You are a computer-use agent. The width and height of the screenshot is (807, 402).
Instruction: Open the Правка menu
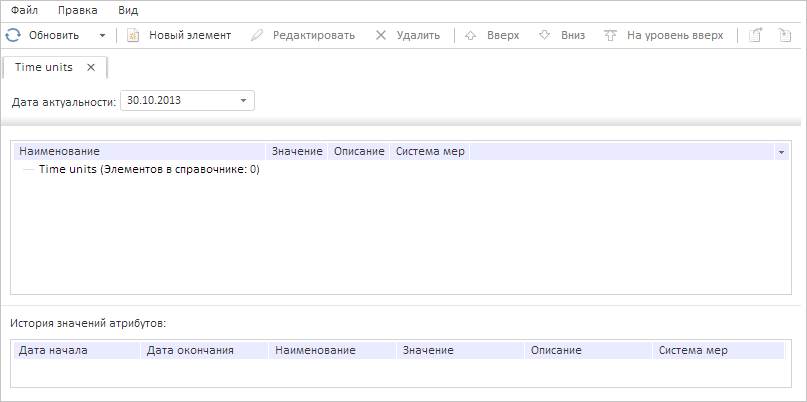(77, 10)
